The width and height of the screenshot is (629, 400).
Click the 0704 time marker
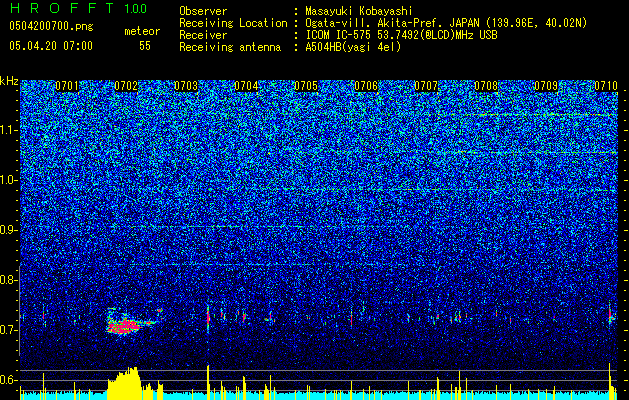(x=246, y=86)
